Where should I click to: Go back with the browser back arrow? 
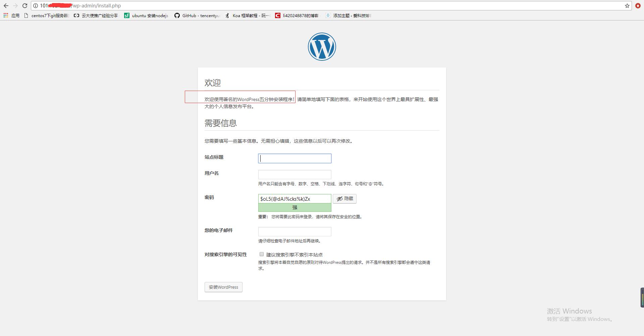point(6,6)
